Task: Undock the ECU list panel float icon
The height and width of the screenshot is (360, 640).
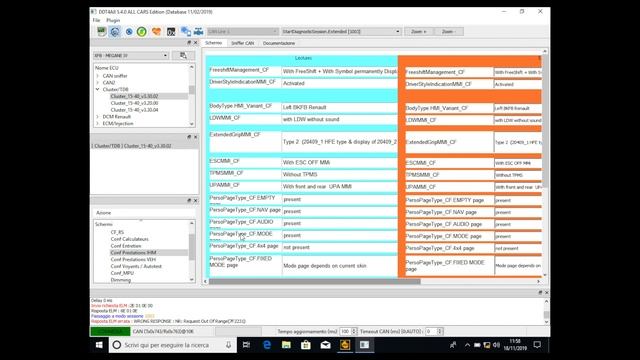Action: 189,42
